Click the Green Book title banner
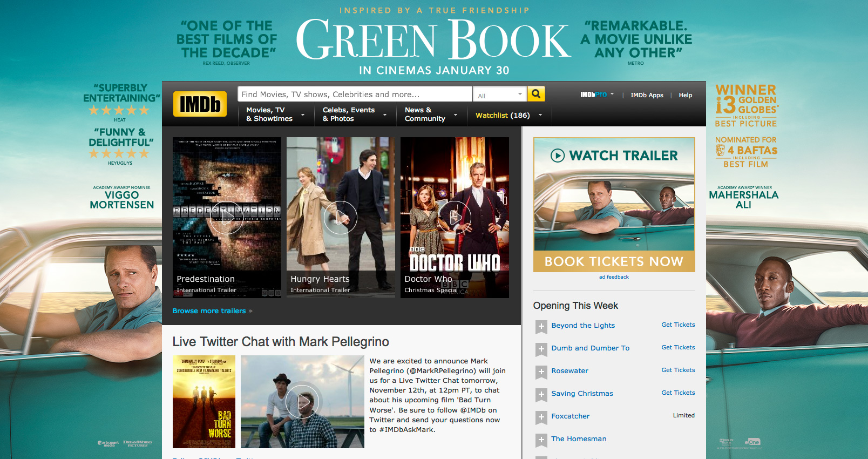The height and width of the screenshot is (459, 868). point(433,39)
